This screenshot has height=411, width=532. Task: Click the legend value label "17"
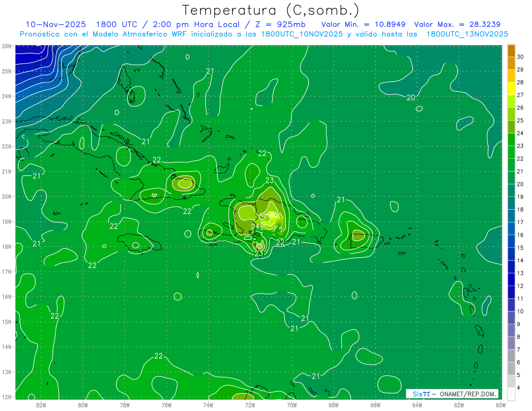[x=520, y=222]
